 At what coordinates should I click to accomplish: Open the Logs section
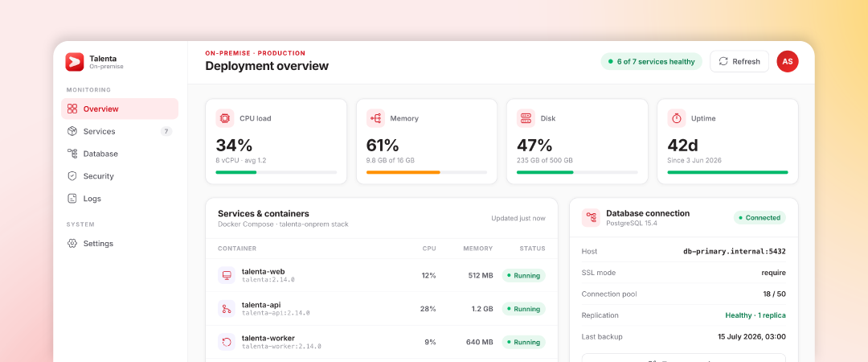(x=120, y=199)
